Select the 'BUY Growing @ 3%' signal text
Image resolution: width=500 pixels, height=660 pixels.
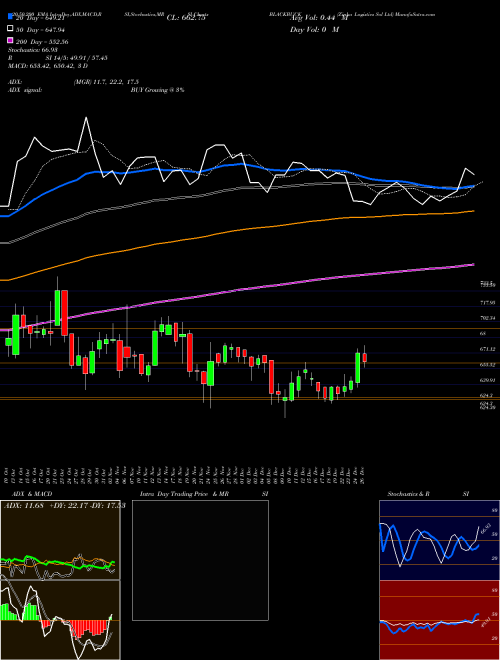point(157,90)
